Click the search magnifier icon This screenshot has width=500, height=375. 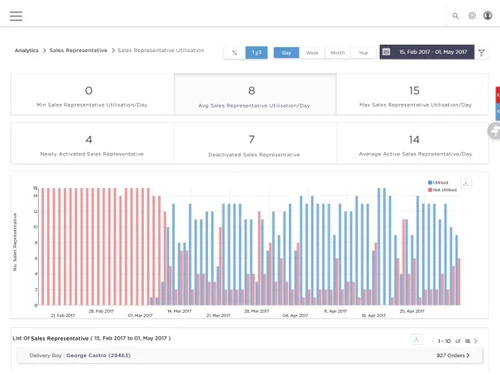click(x=455, y=16)
